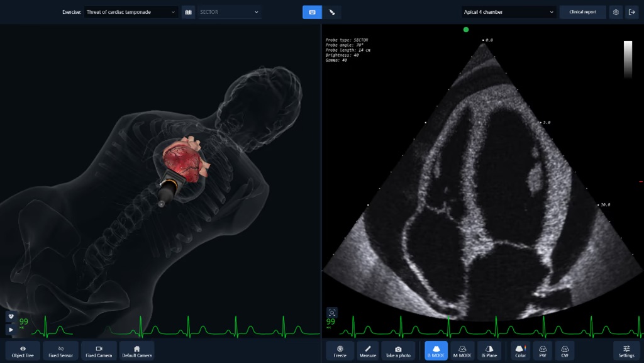Toggle the Fixed Camera option
Screen dimensions: 644x363
click(x=99, y=351)
